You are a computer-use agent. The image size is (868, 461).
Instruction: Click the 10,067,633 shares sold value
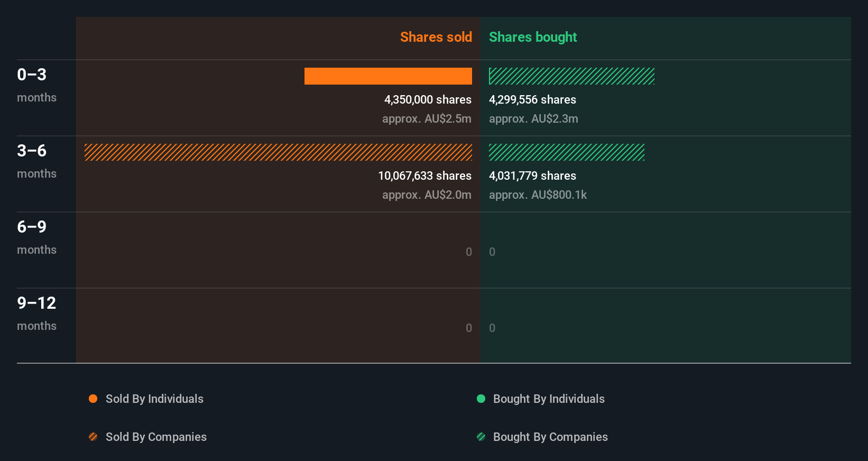[424, 176]
